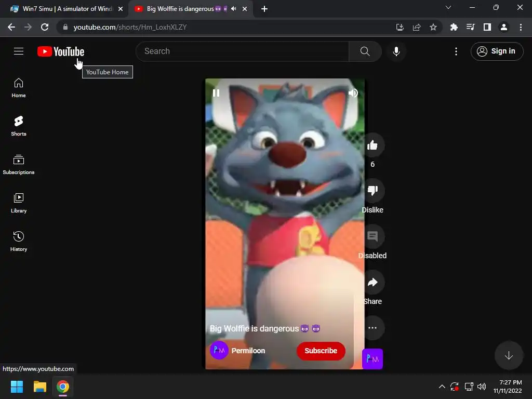This screenshot has height=399, width=532.
Task: Open YouTube settings three-dot menu
Action: click(456, 51)
